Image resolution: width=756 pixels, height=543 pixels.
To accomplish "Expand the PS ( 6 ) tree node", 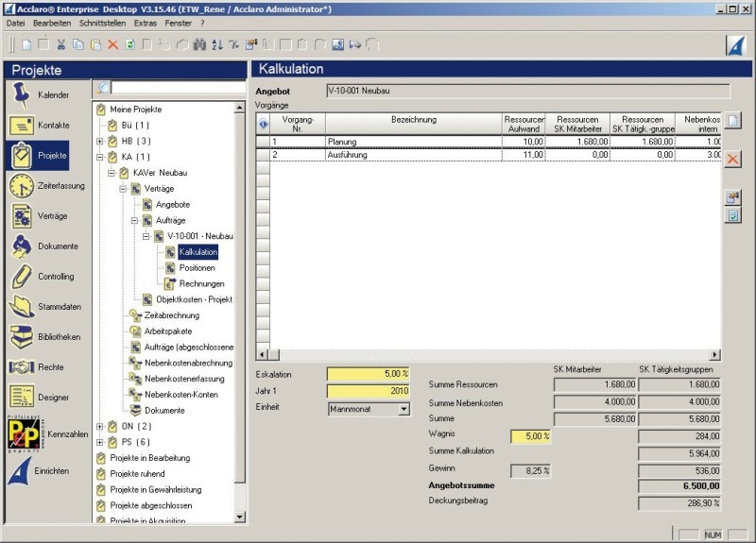I will 100,442.
